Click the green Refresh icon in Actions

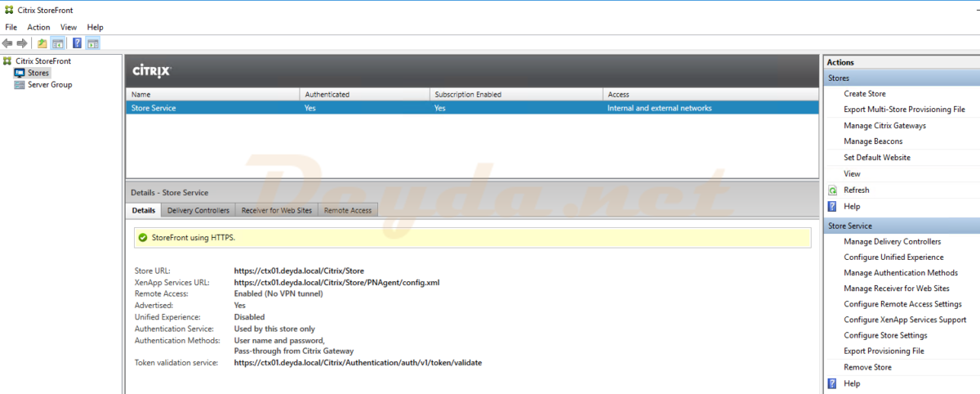[x=832, y=190]
